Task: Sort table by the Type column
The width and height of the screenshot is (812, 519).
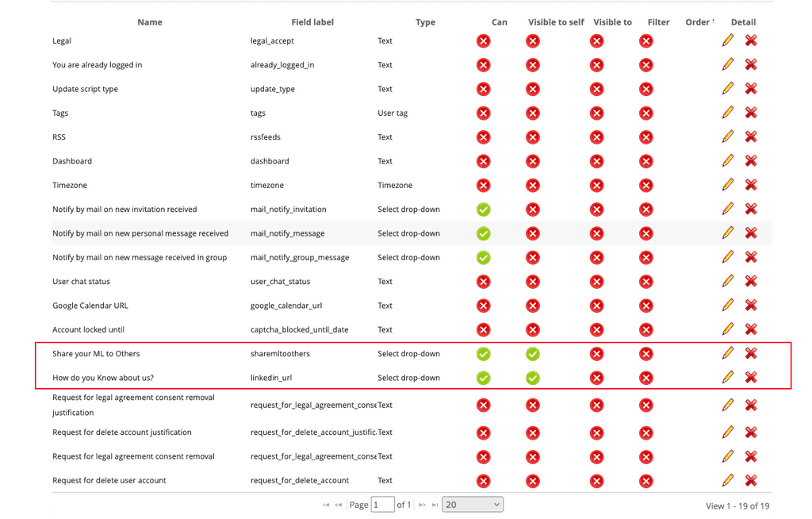Action: tap(425, 21)
